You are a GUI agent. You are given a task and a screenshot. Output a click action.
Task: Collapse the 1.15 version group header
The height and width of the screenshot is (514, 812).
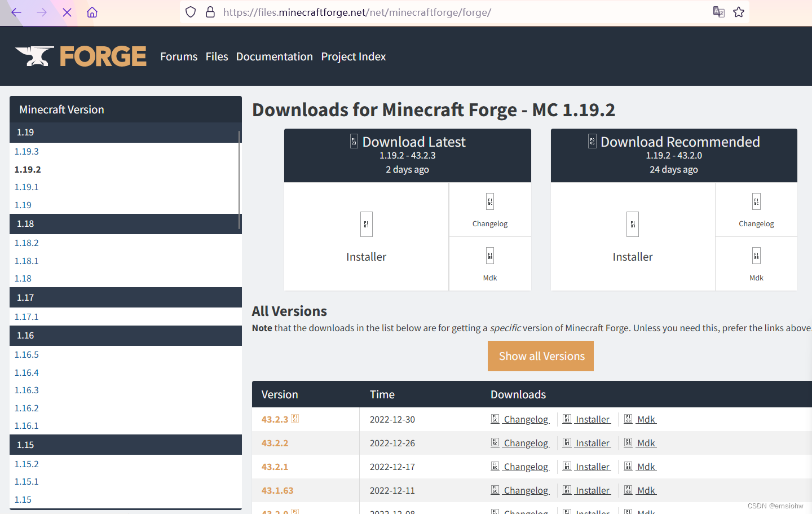pos(126,445)
